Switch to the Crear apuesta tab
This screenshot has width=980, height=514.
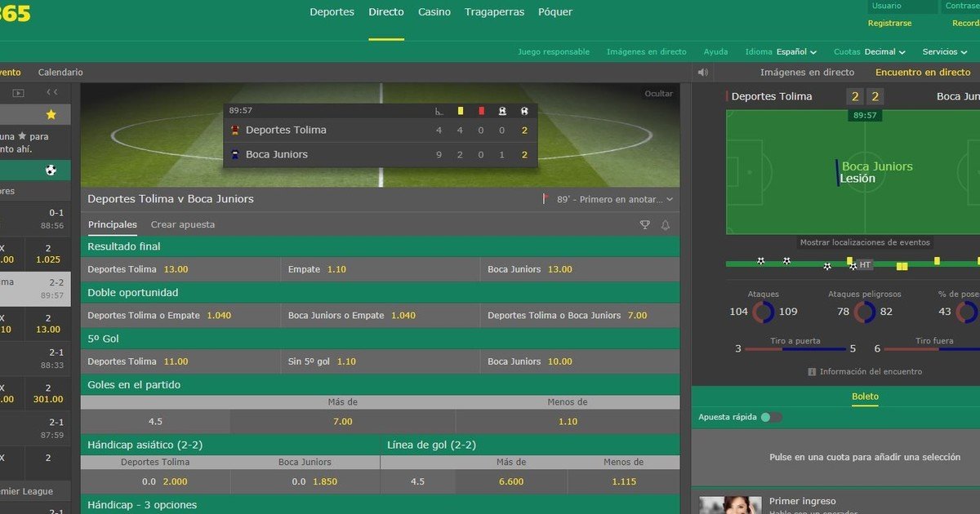point(183,225)
